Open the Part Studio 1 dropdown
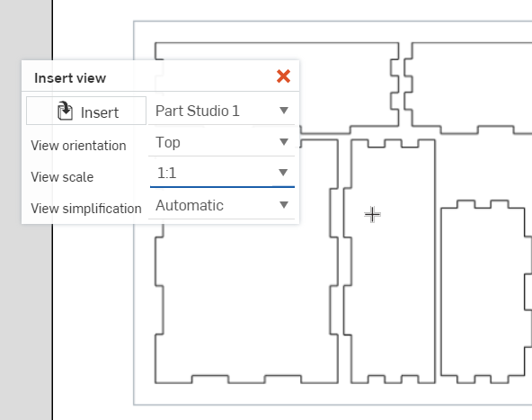532x420 pixels. point(222,111)
